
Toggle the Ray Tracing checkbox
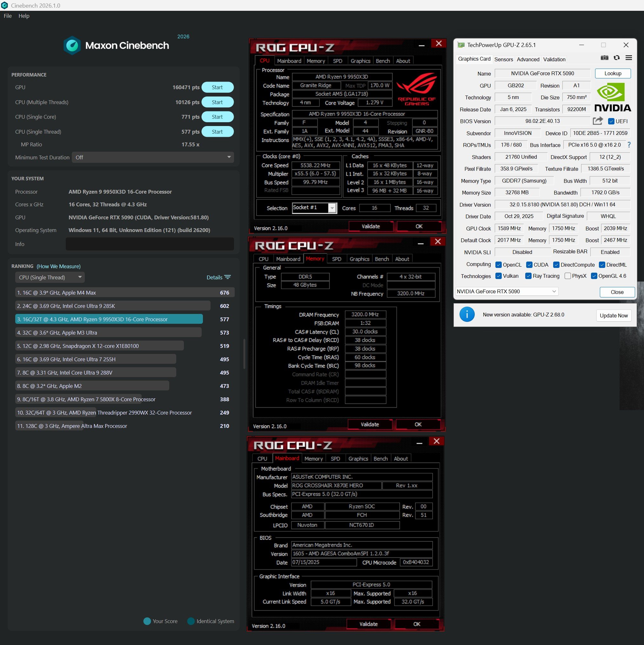tap(528, 276)
